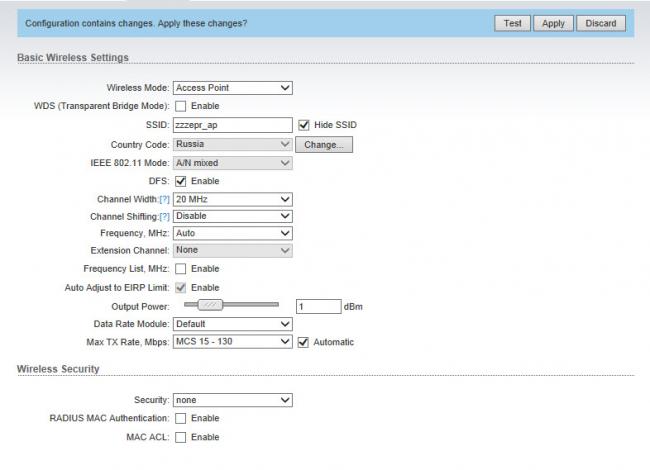
Task: Click the Test button
Action: (511, 23)
